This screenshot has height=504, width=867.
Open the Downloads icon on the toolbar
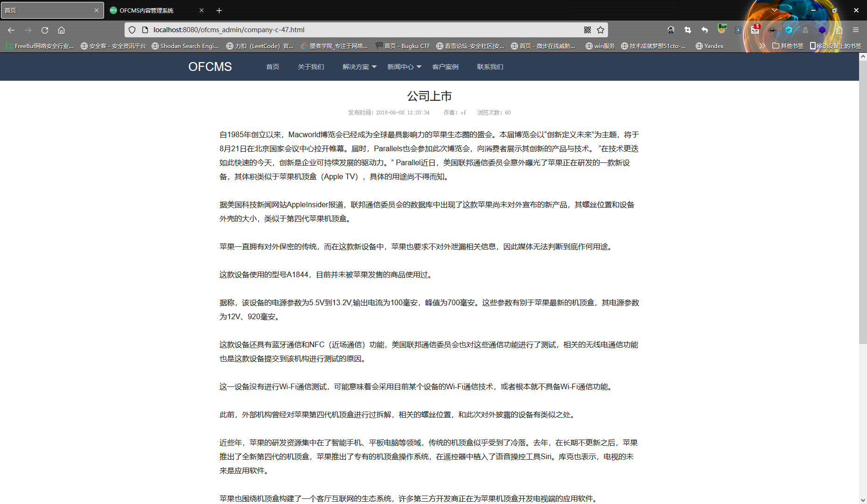tap(738, 29)
